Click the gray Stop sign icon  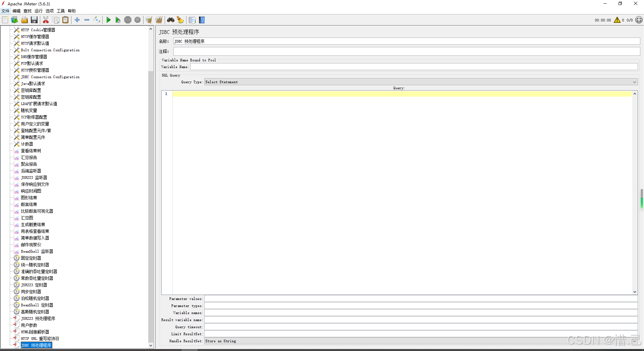[128, 20]
